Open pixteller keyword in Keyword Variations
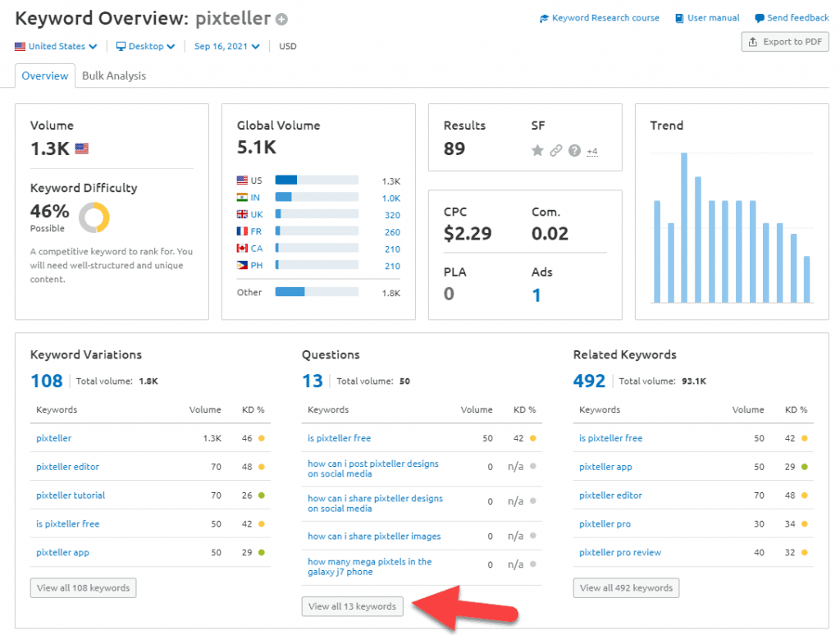This screenshot has width=840, height=635. point(53,438)
